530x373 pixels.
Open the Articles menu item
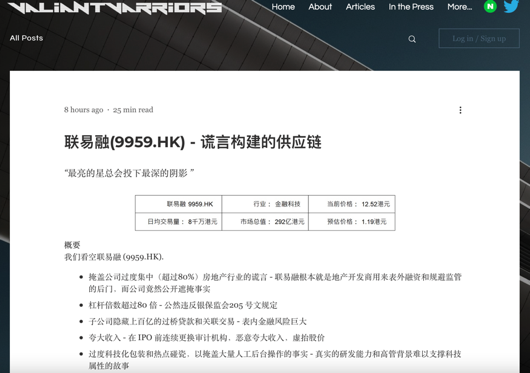(360, 7)
